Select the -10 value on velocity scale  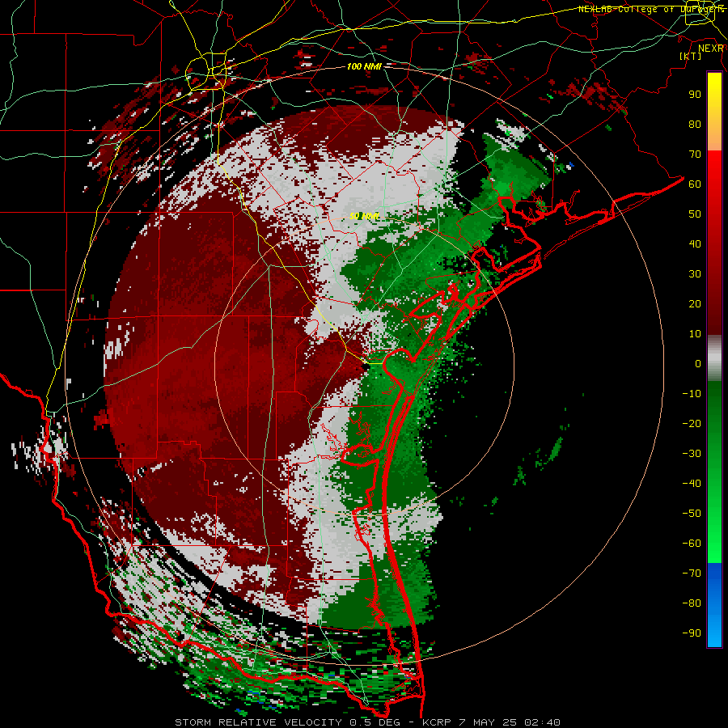point(692,394)
